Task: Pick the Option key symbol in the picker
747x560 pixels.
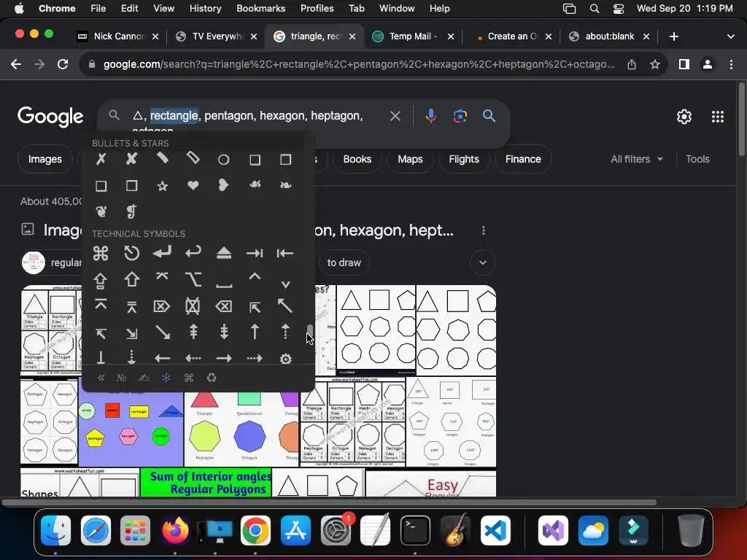Action: (x=193, y=279)
